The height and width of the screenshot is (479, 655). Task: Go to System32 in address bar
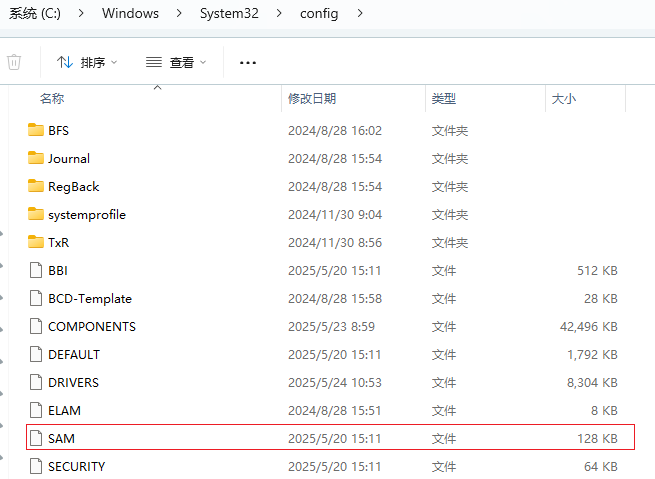(x=229, y=13)
